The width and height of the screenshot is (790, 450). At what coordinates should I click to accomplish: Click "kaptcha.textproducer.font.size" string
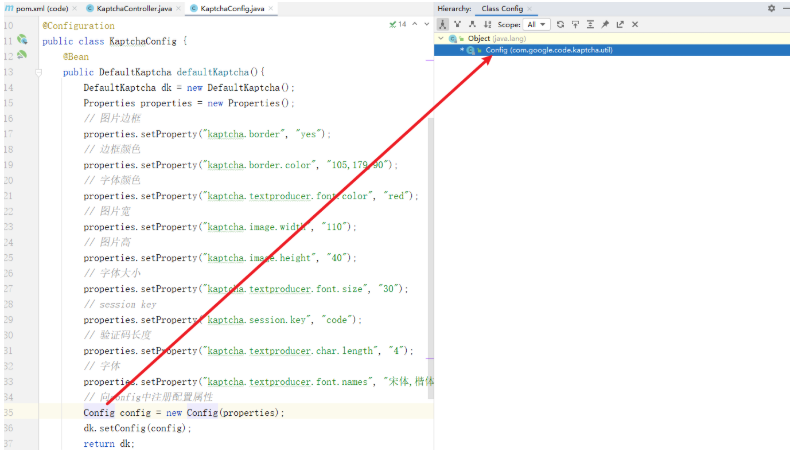(285, 289)
